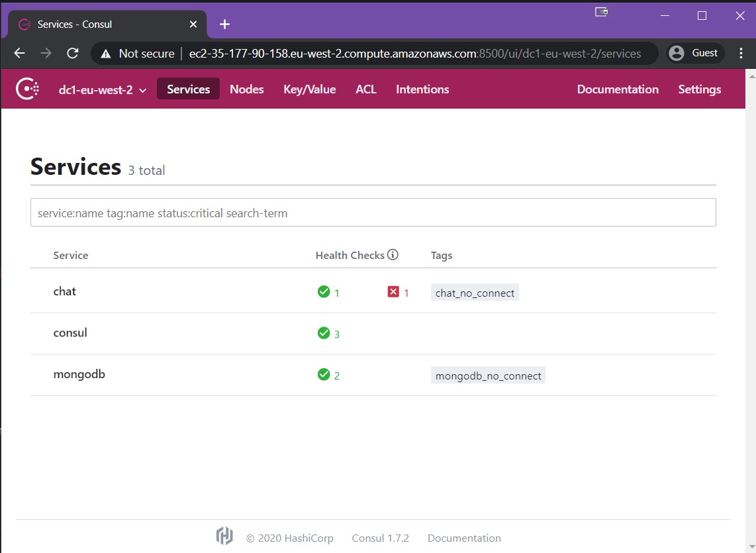Click Consul 1.7.2 version text

[x=381, y=538]
